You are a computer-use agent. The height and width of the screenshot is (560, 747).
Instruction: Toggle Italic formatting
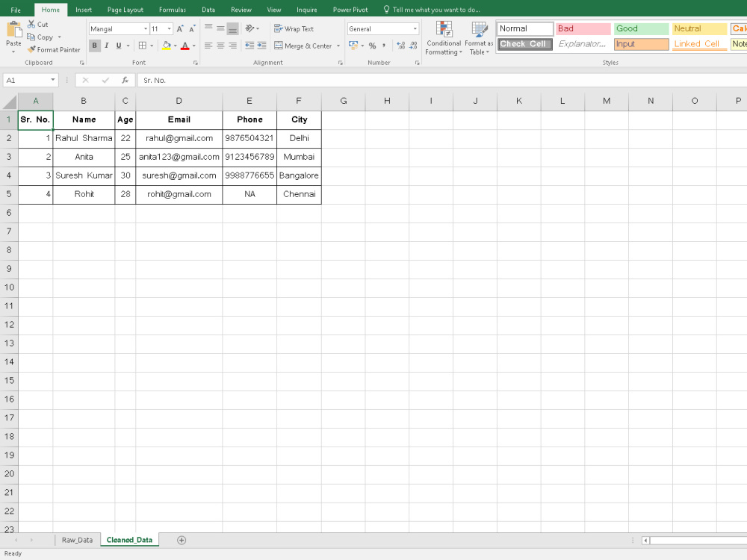(107, 46)
